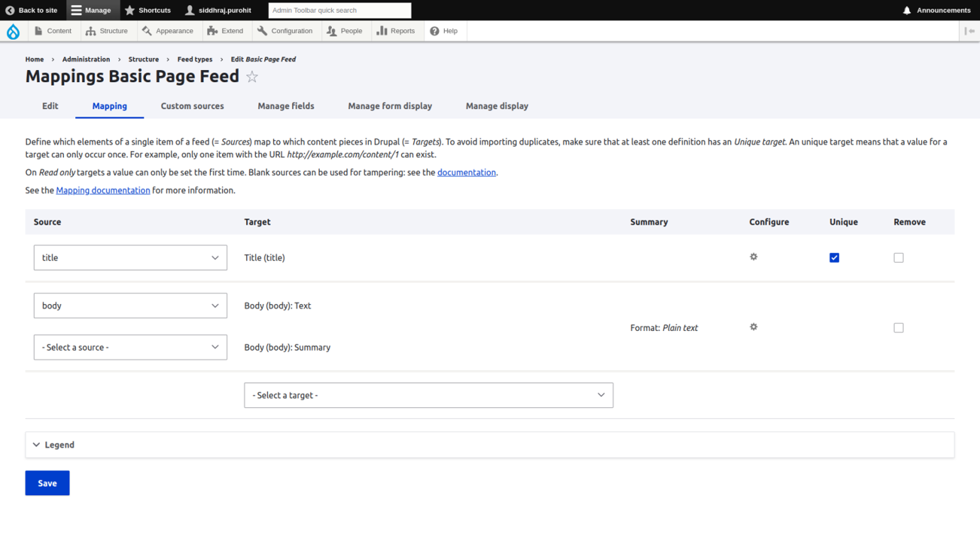Open the Extend modules page

(x=226, y=30)
